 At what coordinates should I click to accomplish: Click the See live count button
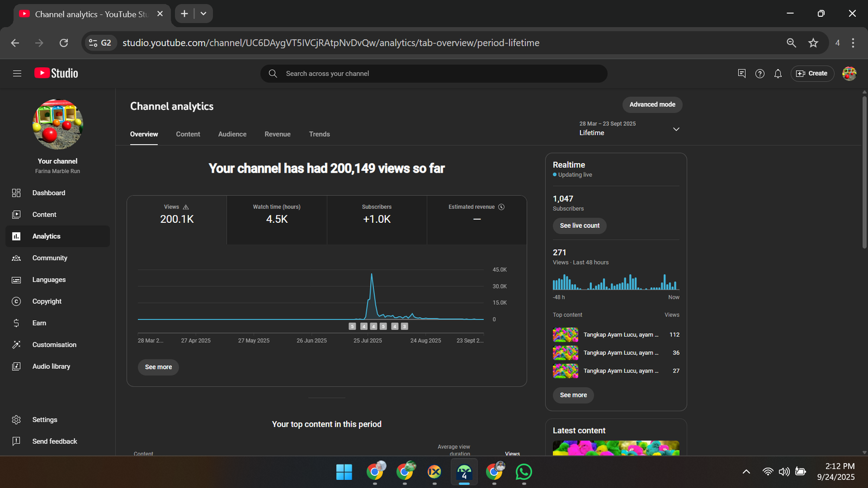(579, 226)
